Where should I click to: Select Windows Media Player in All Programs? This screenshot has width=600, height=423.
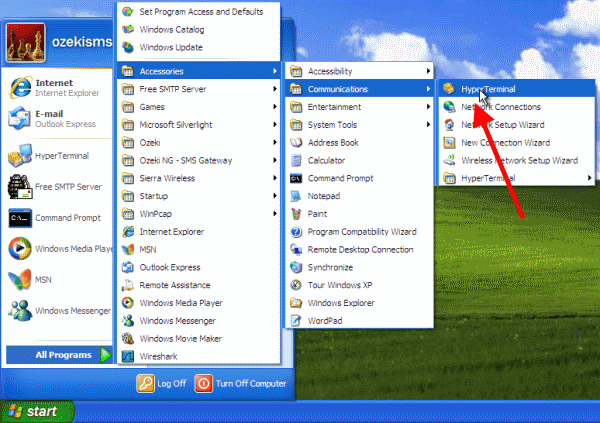[x=199, y=303]
